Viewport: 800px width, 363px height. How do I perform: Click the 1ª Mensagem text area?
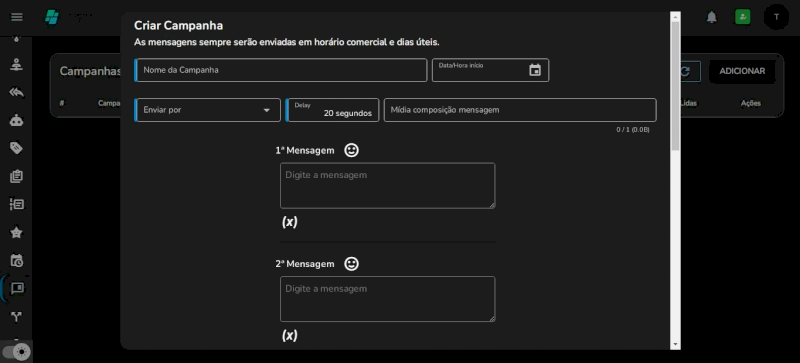pyautogui.click(x=388, y=185)
